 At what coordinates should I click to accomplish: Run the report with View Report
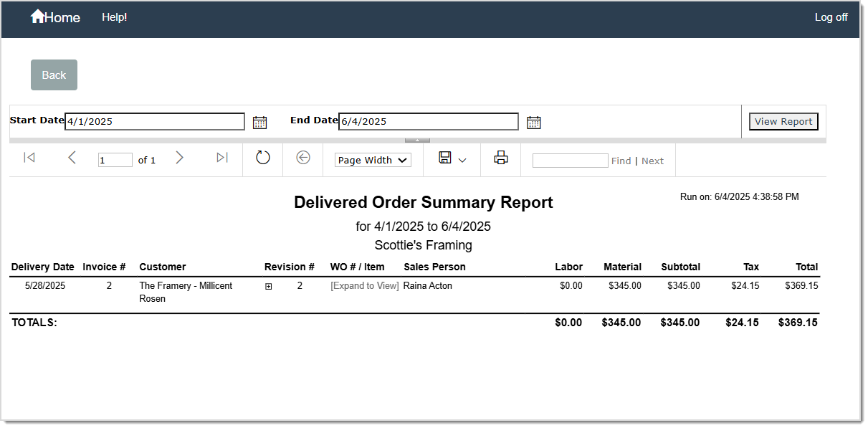click(783, 121)
